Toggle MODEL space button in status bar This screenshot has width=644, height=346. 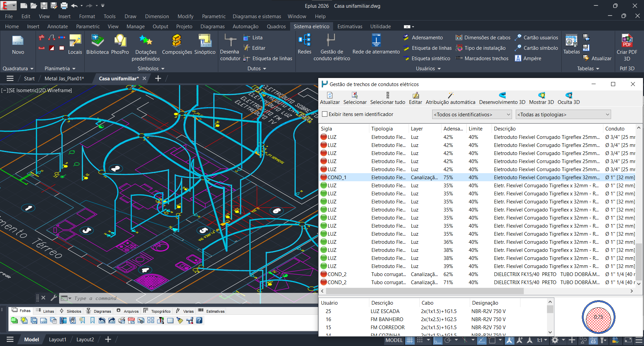[x=394, y=340]
